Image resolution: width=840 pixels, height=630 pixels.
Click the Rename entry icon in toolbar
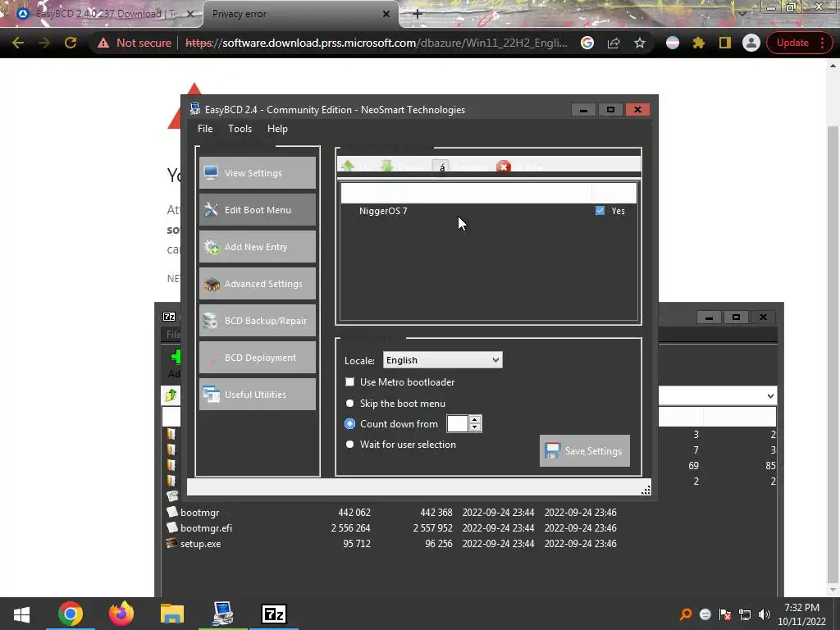441,167
